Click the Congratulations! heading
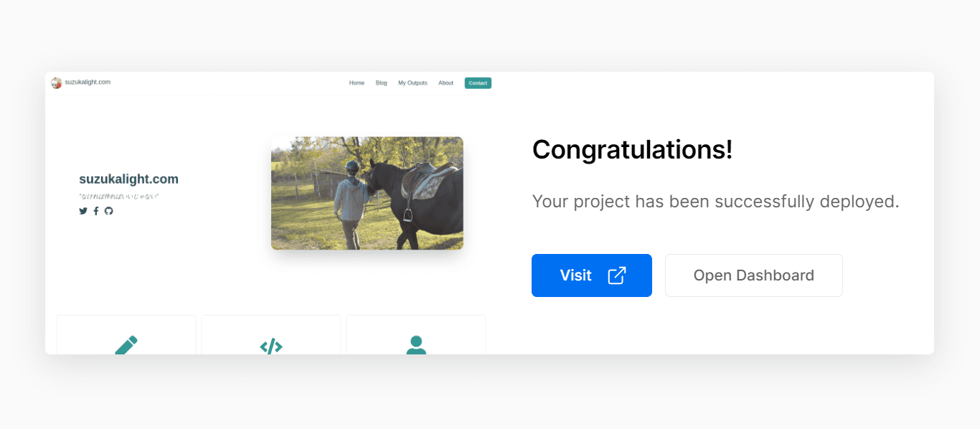This screenshot has width=980, height=429. point(632,150)
